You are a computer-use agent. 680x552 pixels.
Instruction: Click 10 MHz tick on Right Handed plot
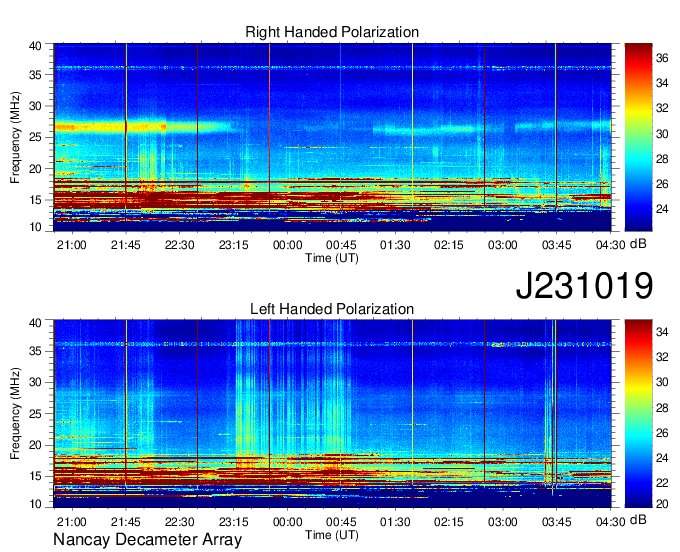35,227
